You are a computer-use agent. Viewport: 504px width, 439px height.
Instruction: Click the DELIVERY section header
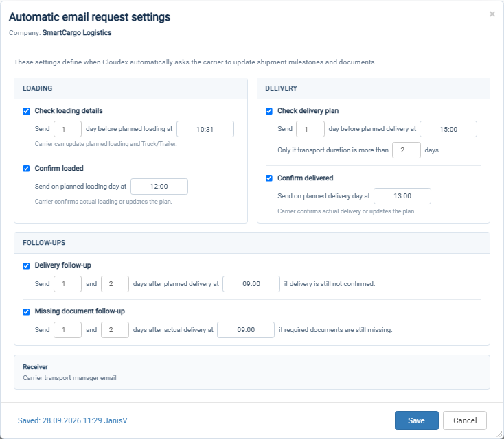click(281, 88)
